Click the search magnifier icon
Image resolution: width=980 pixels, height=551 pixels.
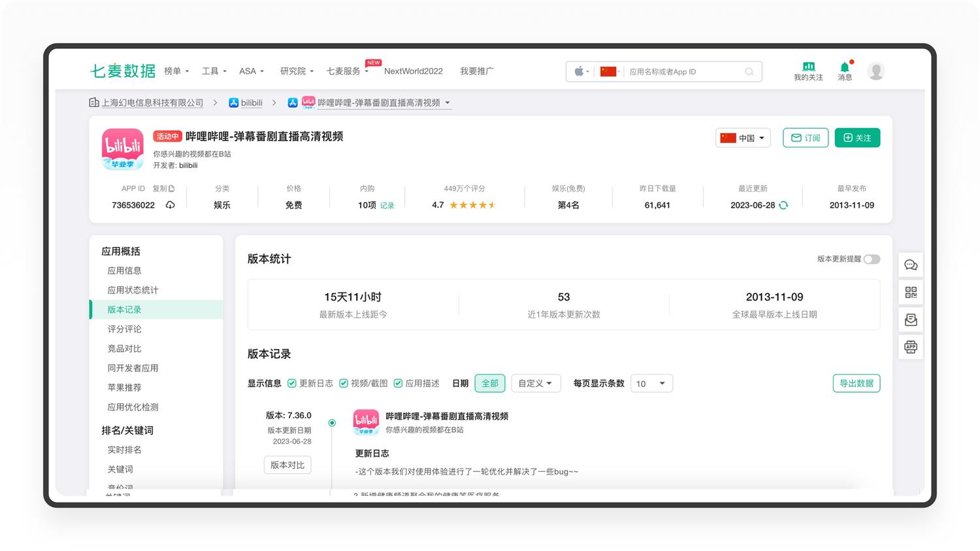(749, 72)
